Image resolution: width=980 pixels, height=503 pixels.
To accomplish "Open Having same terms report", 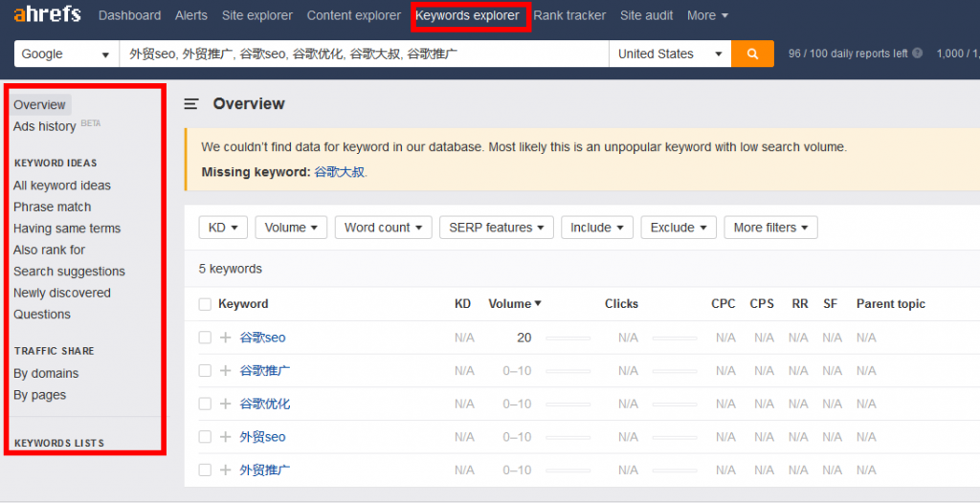I will (x=67, y=229).
